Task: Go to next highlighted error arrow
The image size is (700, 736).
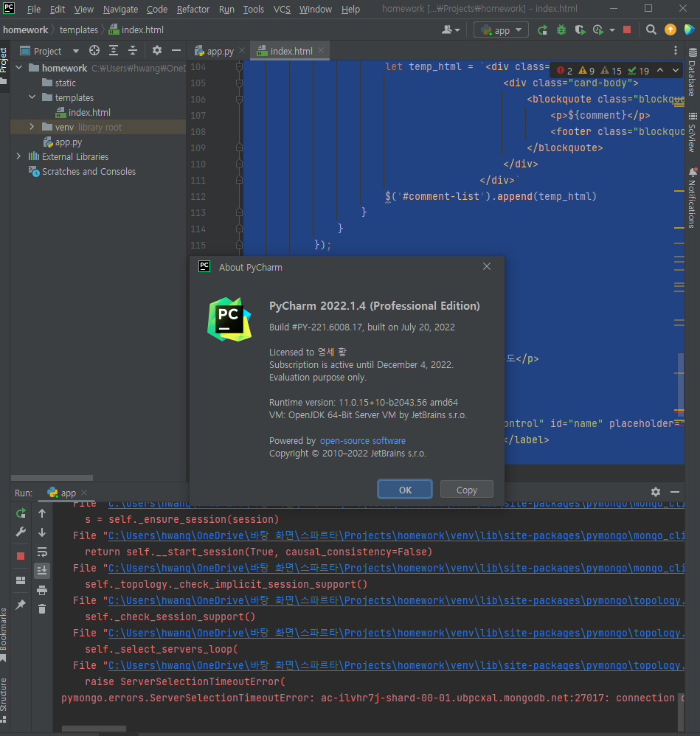Action: [675, 70]
